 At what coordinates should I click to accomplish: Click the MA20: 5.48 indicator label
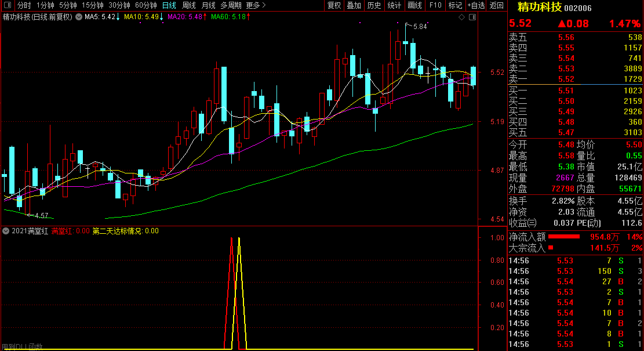187,17
